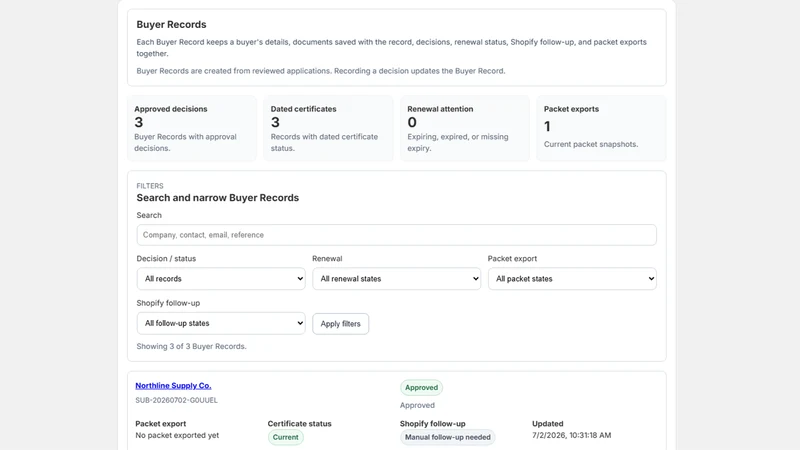Open the Shopify follow-up states dropdown
The width and height of the screenshot is (800, 450).
[x=221, y=323]
